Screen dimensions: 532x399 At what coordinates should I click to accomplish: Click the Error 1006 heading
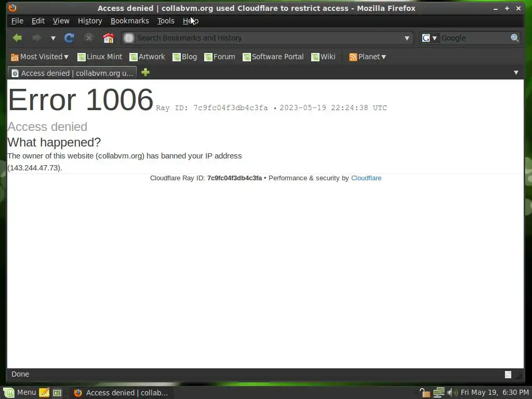point(81,100)
